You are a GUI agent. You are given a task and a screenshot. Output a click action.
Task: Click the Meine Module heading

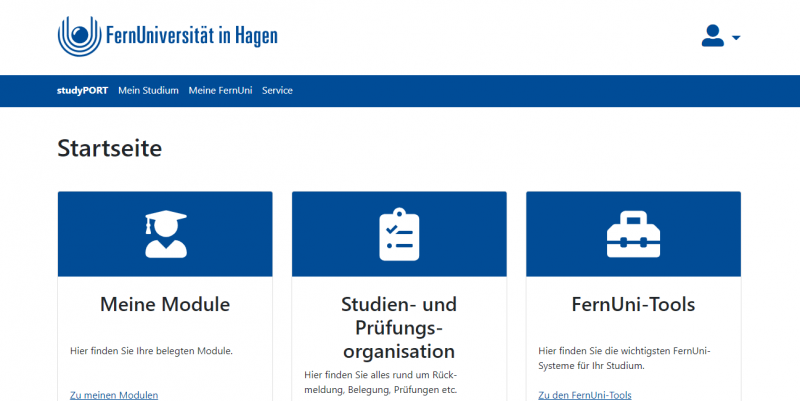165,304
